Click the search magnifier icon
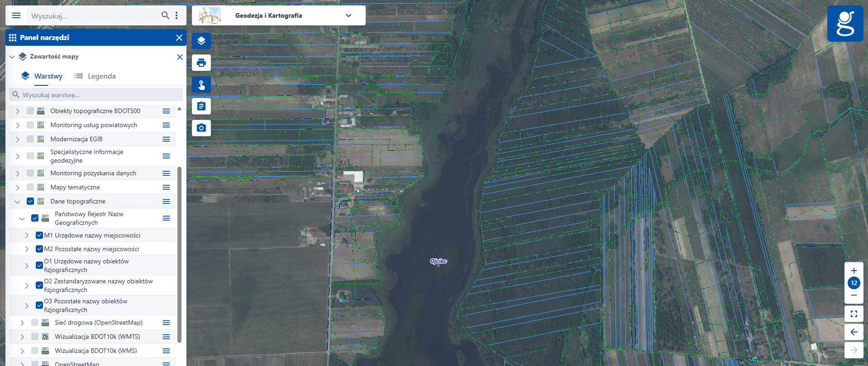Screen dimensions: 868x366 coord(165,15)
